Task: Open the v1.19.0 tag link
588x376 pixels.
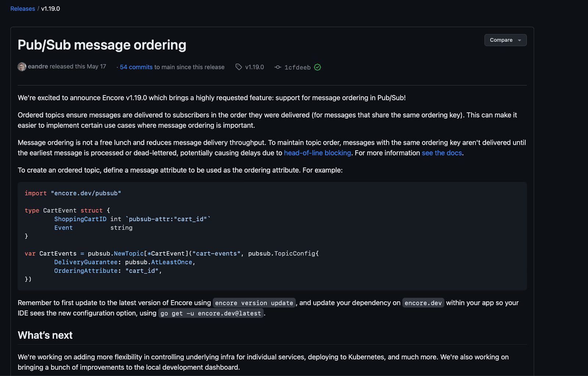Action: (x=254, y=67)
